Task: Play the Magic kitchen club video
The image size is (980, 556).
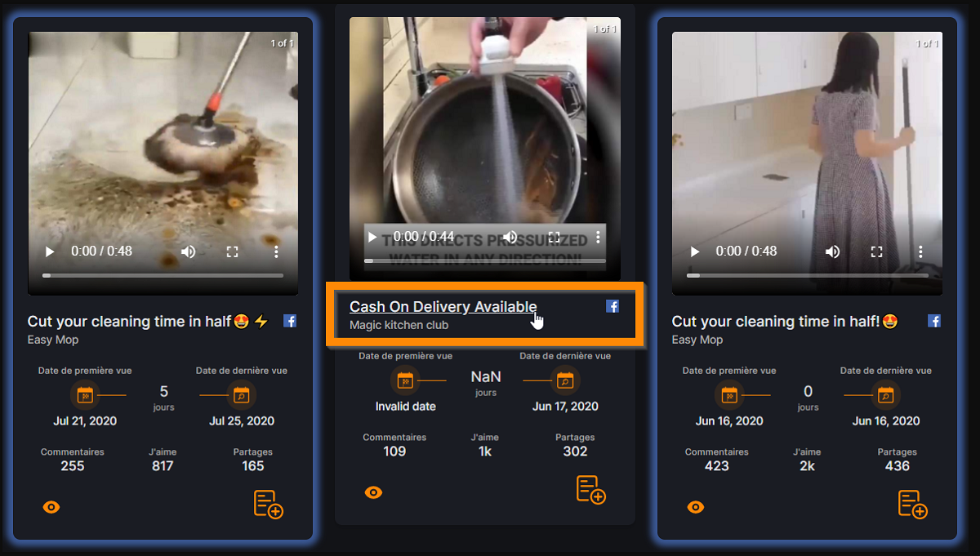Action: pyautogui.click(x=372, y=237)
